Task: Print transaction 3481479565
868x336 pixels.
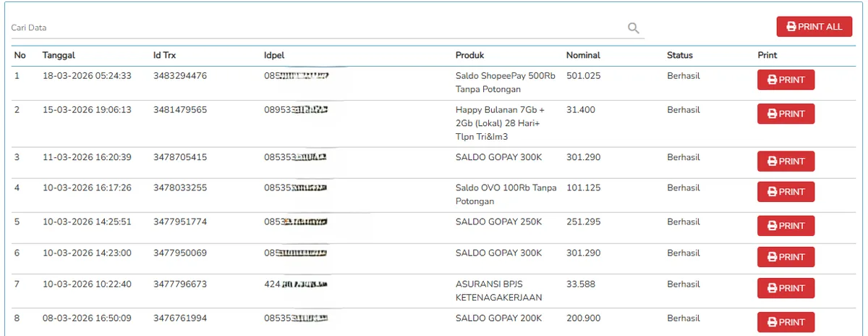Action: [x=786, y=114]
